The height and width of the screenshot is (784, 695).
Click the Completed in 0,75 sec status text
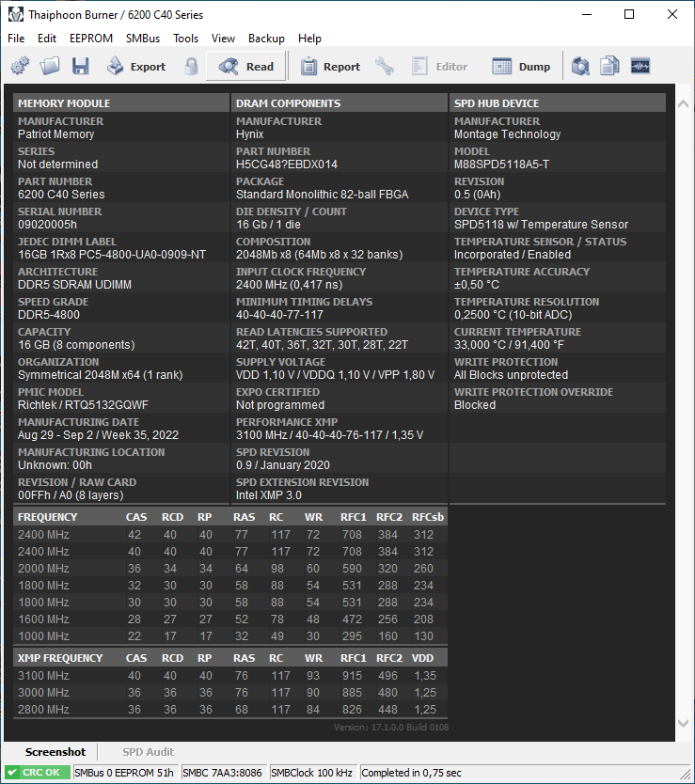[x=411, y=773]
